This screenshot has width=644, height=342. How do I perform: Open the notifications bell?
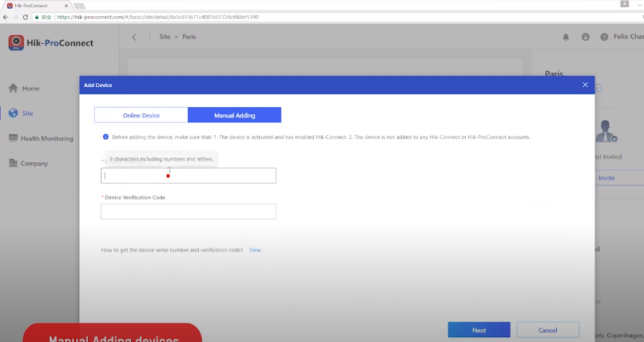(566, 37)
